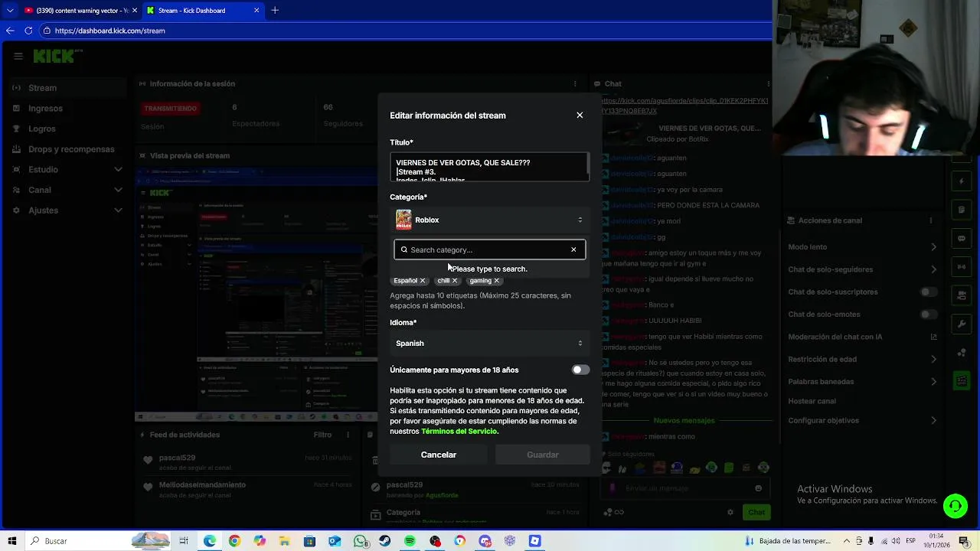Open Moderación del chat con IA external link
Image resolution: width=980 pixels, height=551 pixels.
(x=933, y=337)
